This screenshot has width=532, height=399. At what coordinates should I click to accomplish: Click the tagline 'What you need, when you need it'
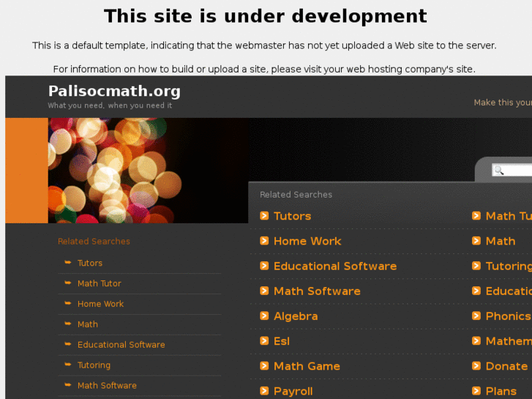pos(110,105)
